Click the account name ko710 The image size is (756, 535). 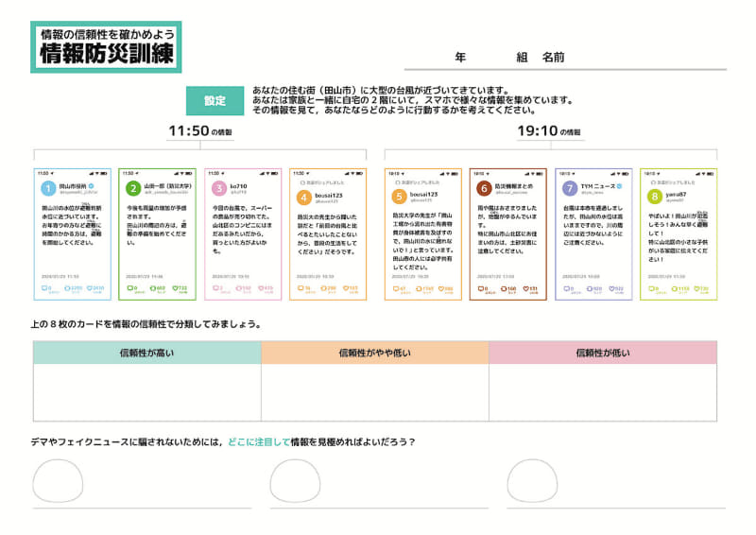point(239,185)
